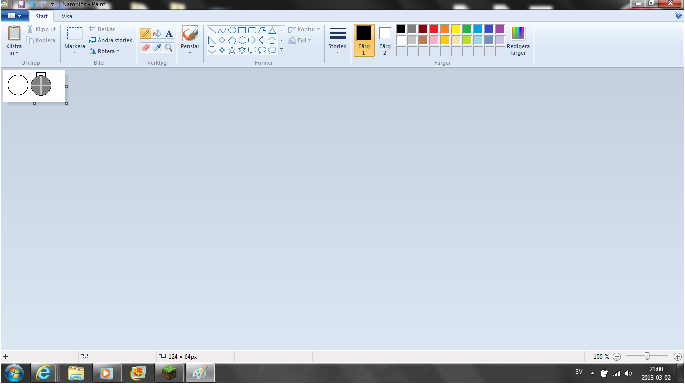
Task: Switch to the Visa tab
Action: 67,16
